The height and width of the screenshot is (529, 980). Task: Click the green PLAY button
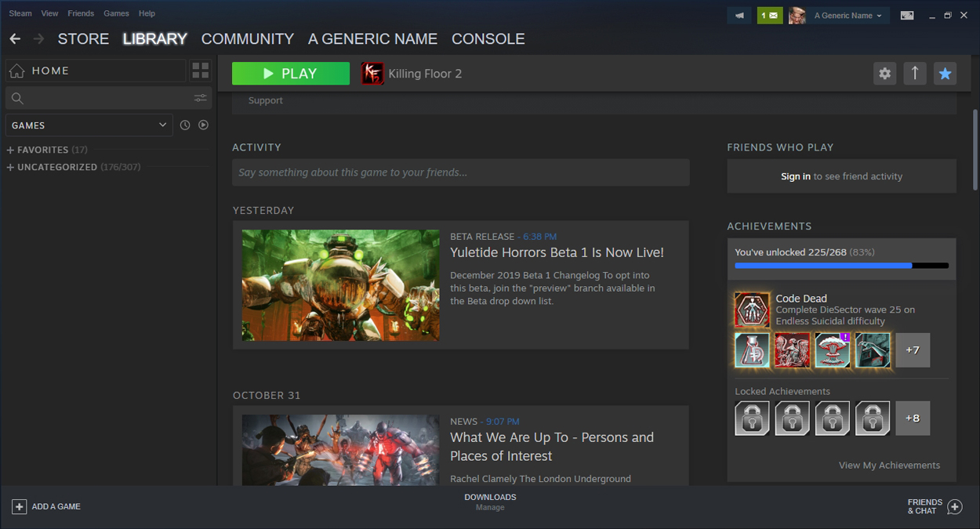(x=291, y=73)
